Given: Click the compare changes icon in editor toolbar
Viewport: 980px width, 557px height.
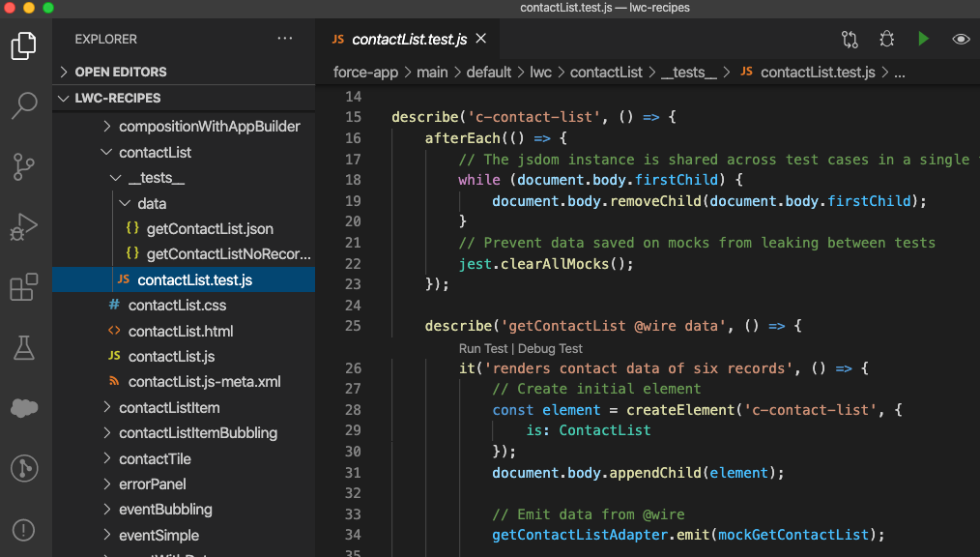Looking at the screenshot, I should click(850, 39).
